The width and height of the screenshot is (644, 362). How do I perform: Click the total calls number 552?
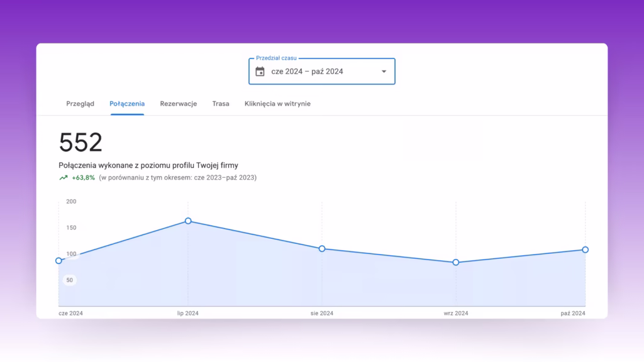point(80,143)
